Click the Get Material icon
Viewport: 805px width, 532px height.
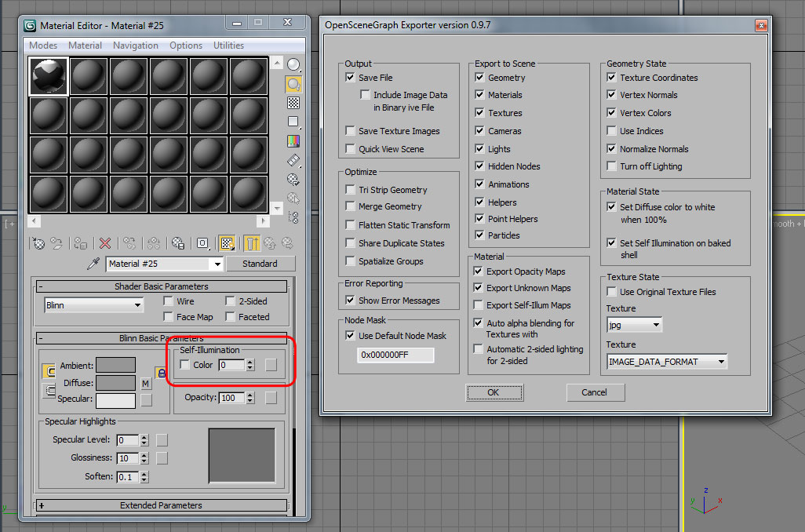click(x=38, y=243)
